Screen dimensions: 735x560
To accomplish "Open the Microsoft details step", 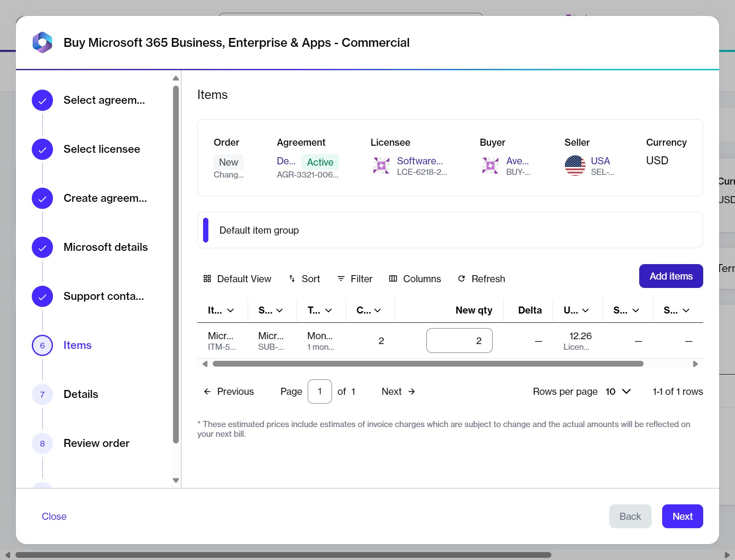I will tap(105, 247).
